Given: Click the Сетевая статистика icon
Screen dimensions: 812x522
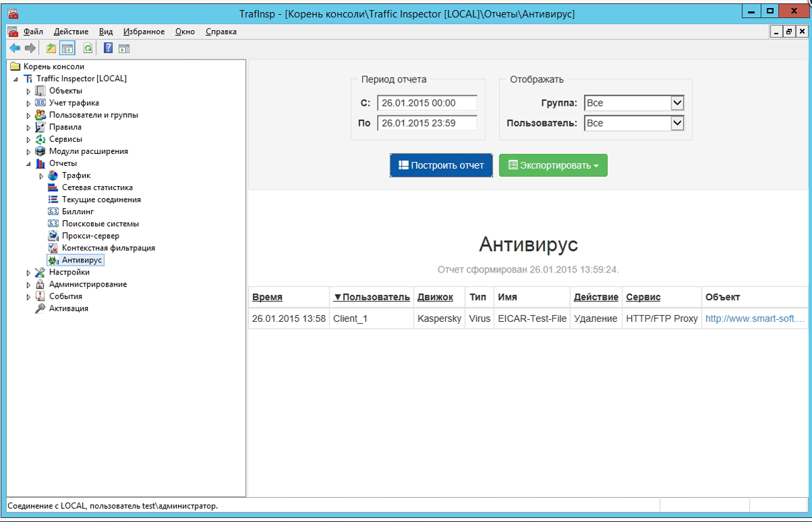Looking at the screenshot, I should 54,187.
